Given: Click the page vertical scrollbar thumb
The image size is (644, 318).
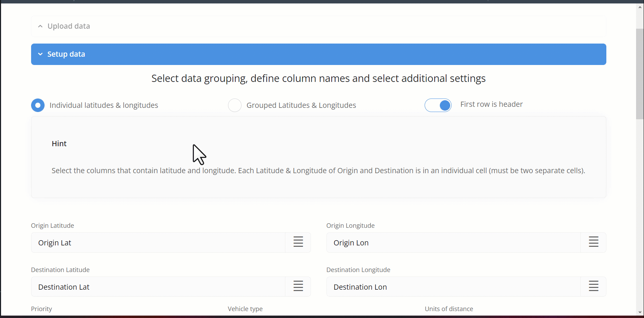Looking at the screenshot, I should pos(640,74).
